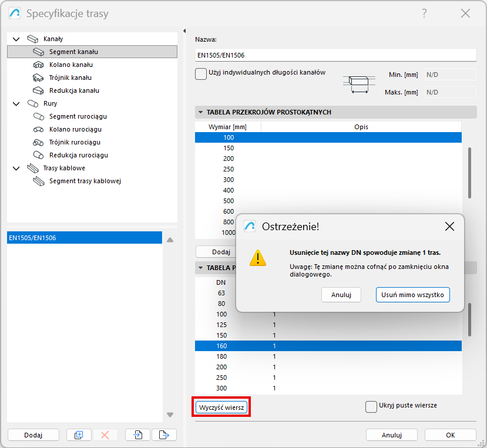
Task: Click the duct length diagram icon
Action: [x=359, y=85]
